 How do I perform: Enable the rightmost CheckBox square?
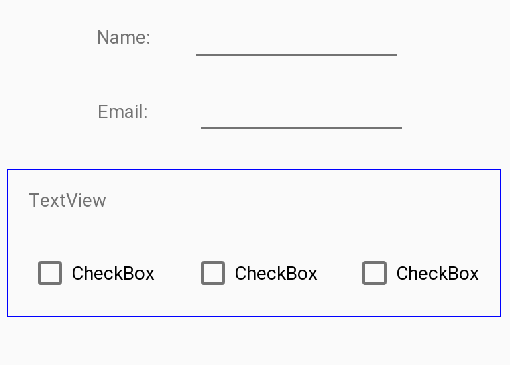[x=374, y=273]
